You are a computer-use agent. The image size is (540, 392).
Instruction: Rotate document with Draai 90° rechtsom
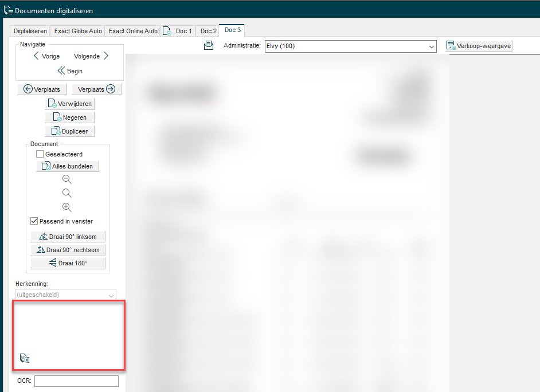click(68, 250)
